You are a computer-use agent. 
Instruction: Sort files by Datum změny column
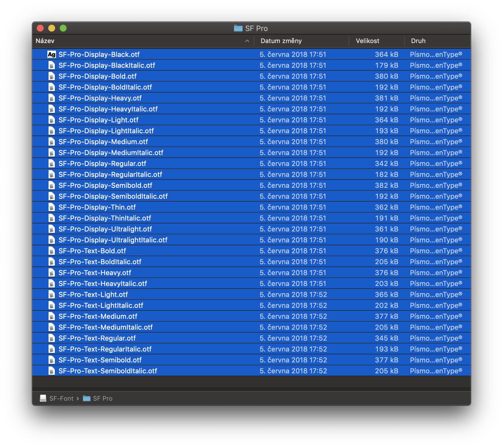click(281, 41)
